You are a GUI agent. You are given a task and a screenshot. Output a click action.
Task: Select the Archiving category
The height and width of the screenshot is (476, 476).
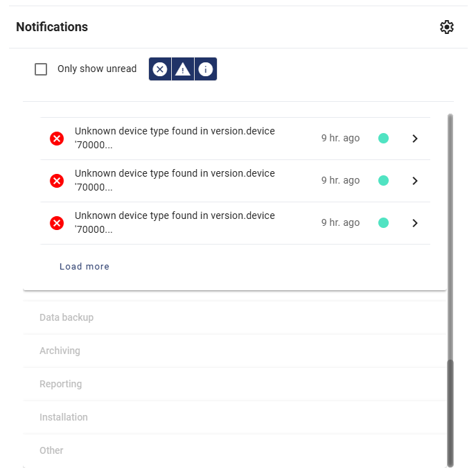tap(60, 351)
